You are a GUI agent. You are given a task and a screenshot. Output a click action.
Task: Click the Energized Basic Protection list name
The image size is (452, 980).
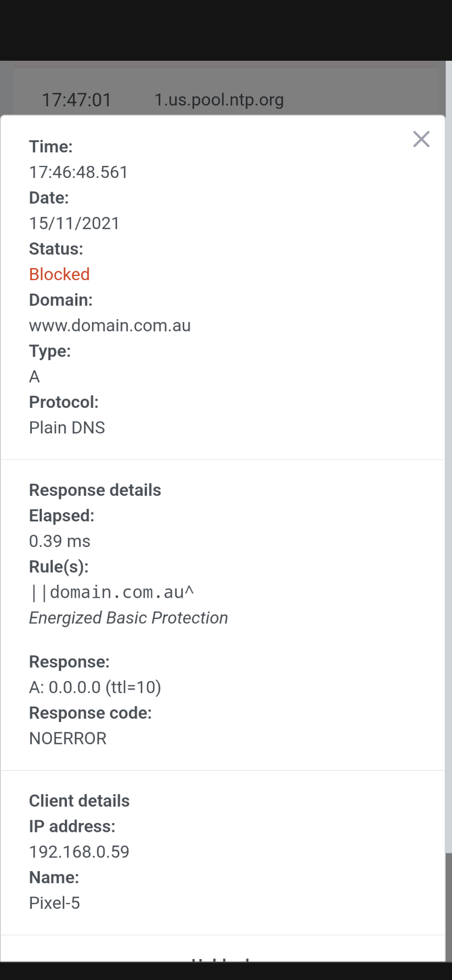click(x=129, y=618)
